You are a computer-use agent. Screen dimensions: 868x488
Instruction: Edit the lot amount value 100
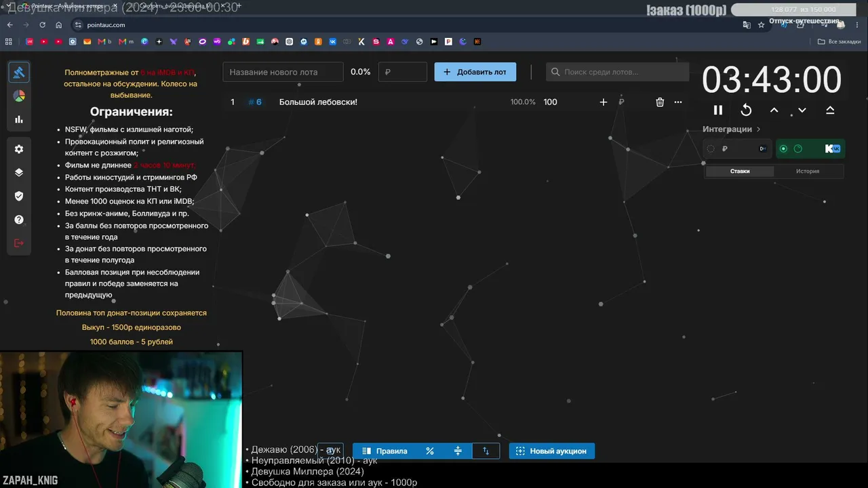coord(551,102)
